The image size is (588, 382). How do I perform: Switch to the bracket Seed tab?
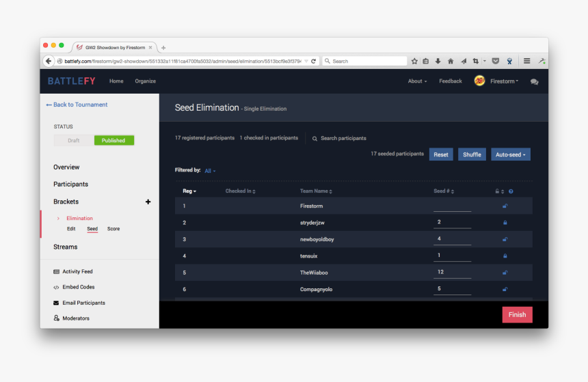92,229
